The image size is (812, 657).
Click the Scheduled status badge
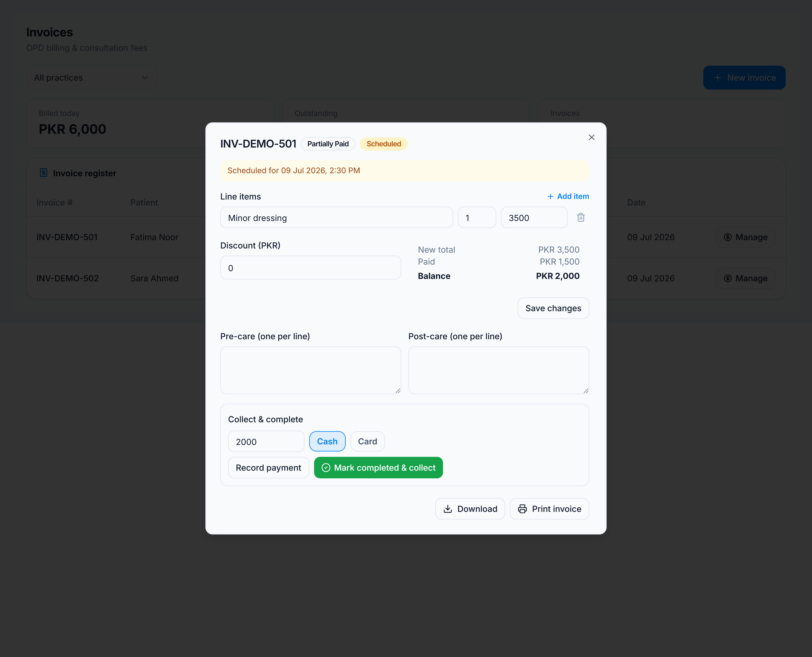click(x=384, y=144)
